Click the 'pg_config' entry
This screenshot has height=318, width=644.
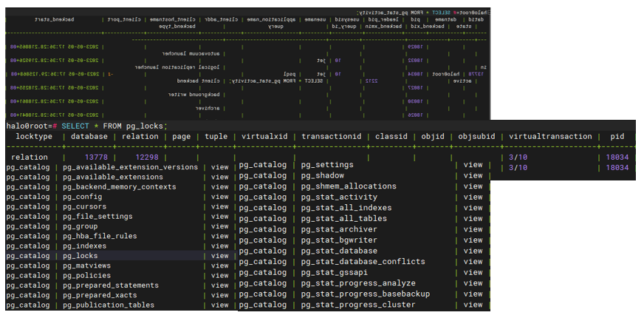click(x=82, y=197)
